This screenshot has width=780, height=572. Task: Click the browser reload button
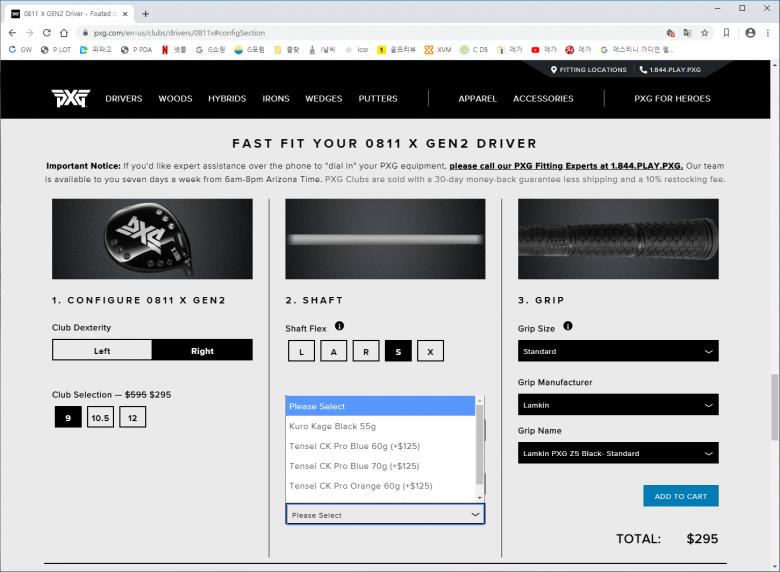coord(47,33)
